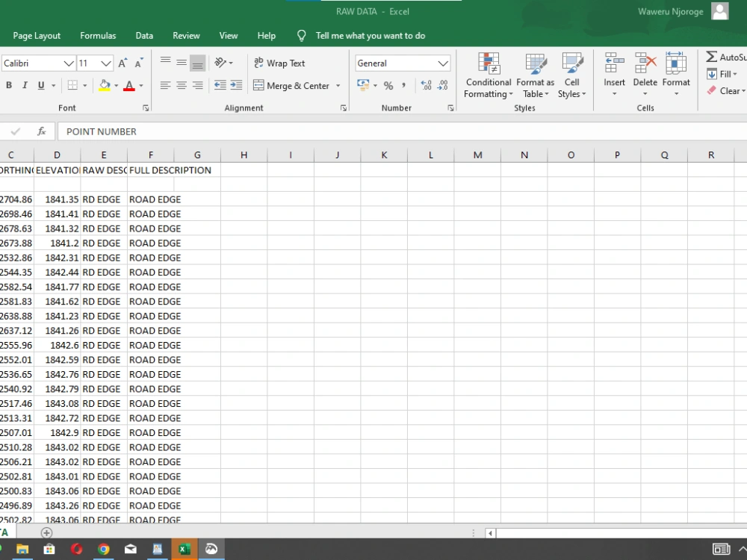Image resolution: width=747 pixels, height=560 pixels.
Task: Toggle italic formatting
Action: pos(23,85)
